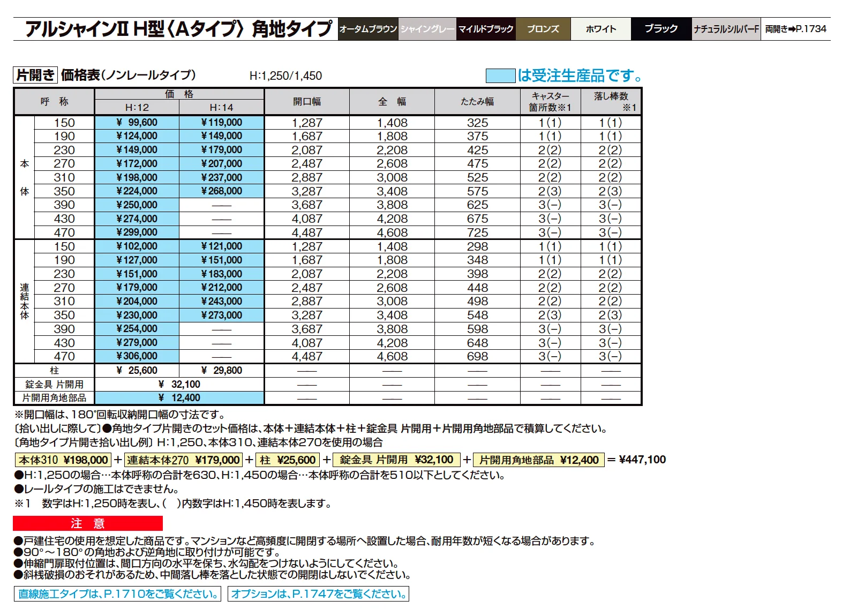Click the 片開用角地部品 row label

point(54,398)
